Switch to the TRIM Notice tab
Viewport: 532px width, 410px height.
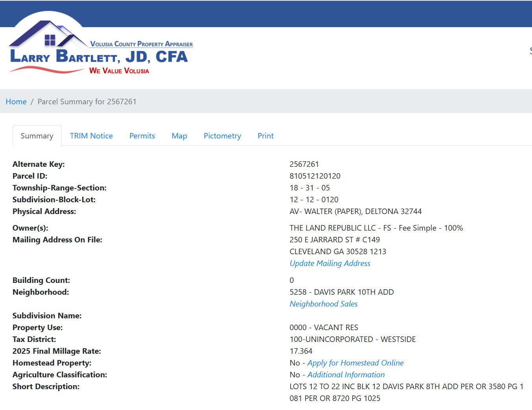(91, 136)
